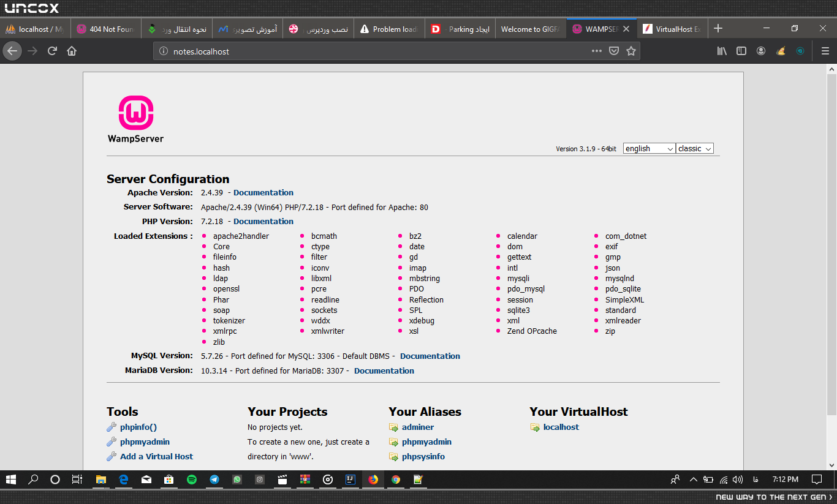The height and width of the screenshot is (504, 837).
Task: Click the pdo_mysql extension name
Action: pyautogui.click(x=526, y=289)
